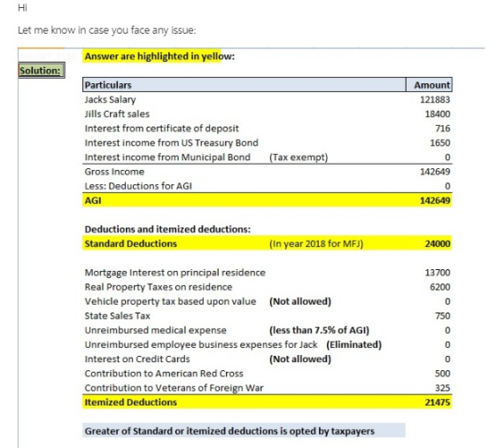Click the value 6200
This screenshot has height=448, width=496.
pos(439,287)
